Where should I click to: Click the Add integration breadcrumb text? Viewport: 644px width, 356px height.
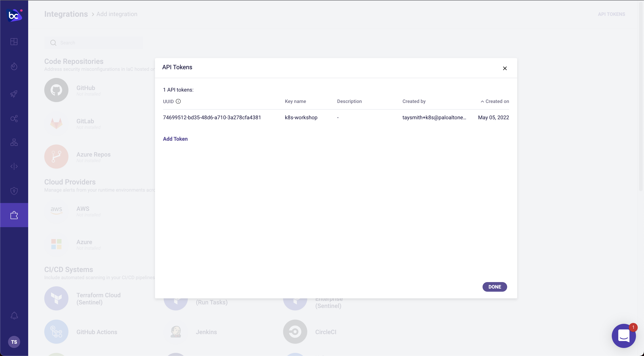117,14
